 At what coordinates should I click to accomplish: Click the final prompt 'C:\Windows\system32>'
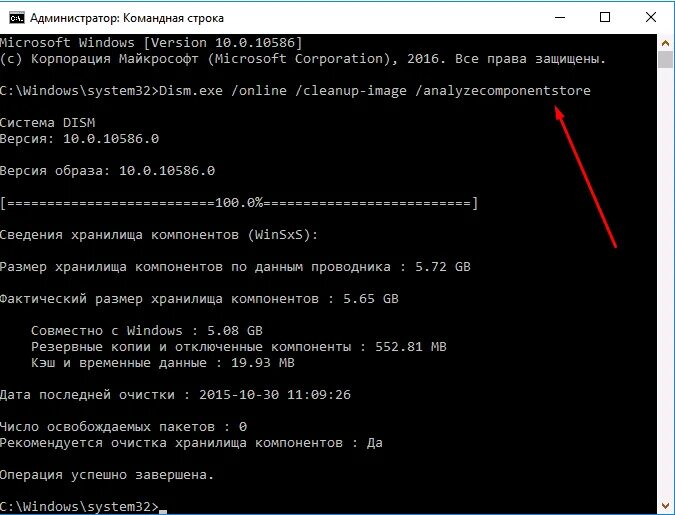(x=79, y=507)
